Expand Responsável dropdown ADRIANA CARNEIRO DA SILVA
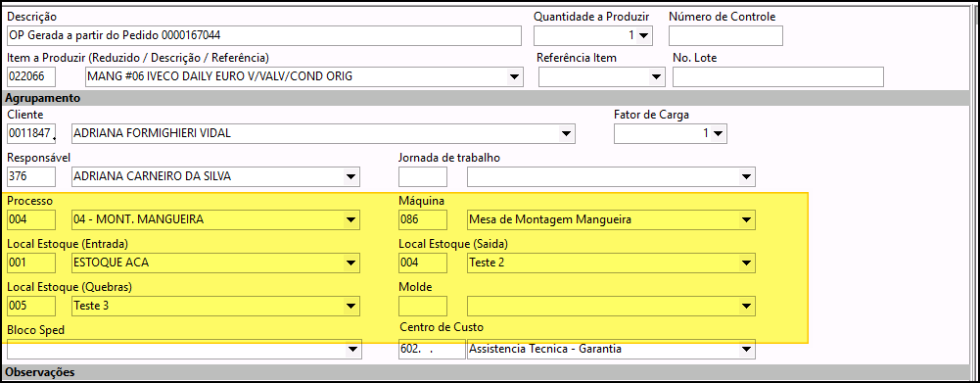 [351, 176]
